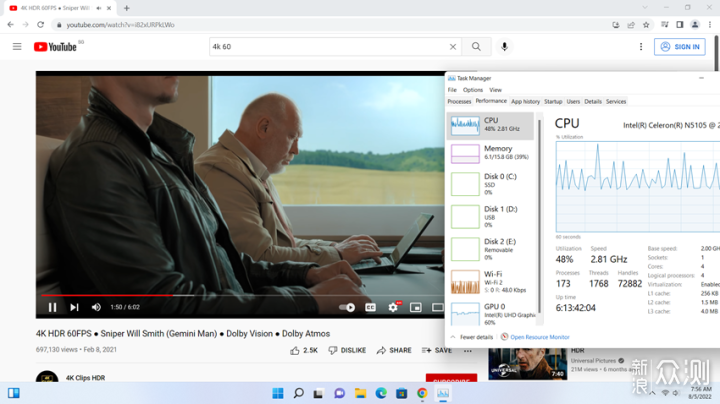Open Task View on taskbar
The width and height of the screenshot is (720, 404).
[x=318, y=393]
